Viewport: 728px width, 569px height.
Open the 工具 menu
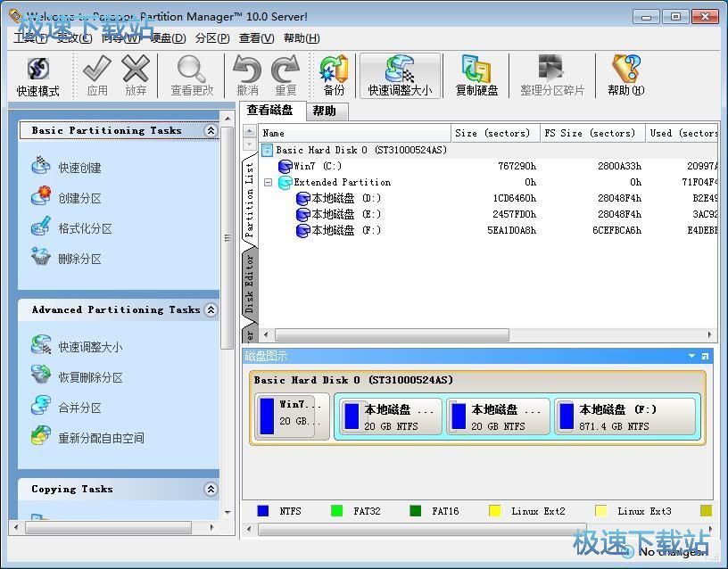(29, 38)
